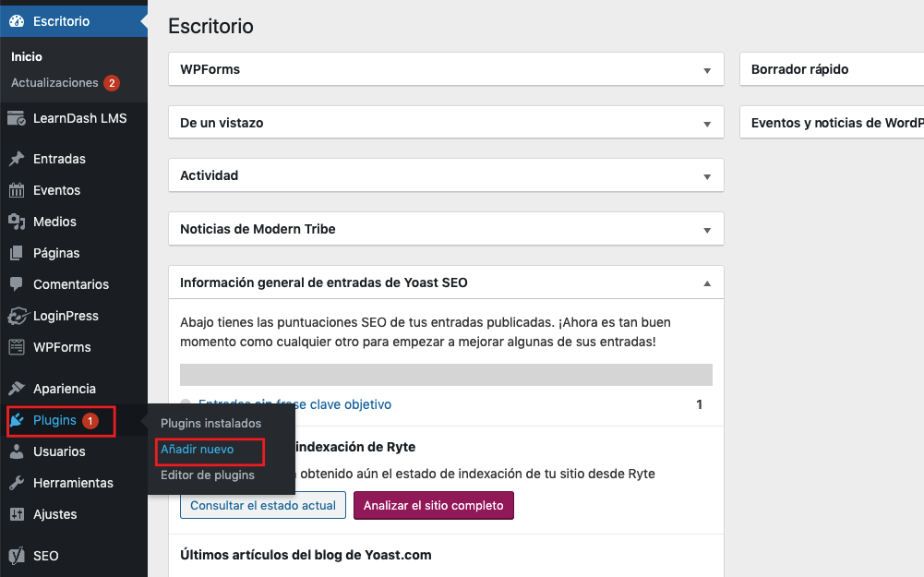Viewport: 924px width, 577px height.
Task: Click the Actividad widget title
Action: point(210,175)
